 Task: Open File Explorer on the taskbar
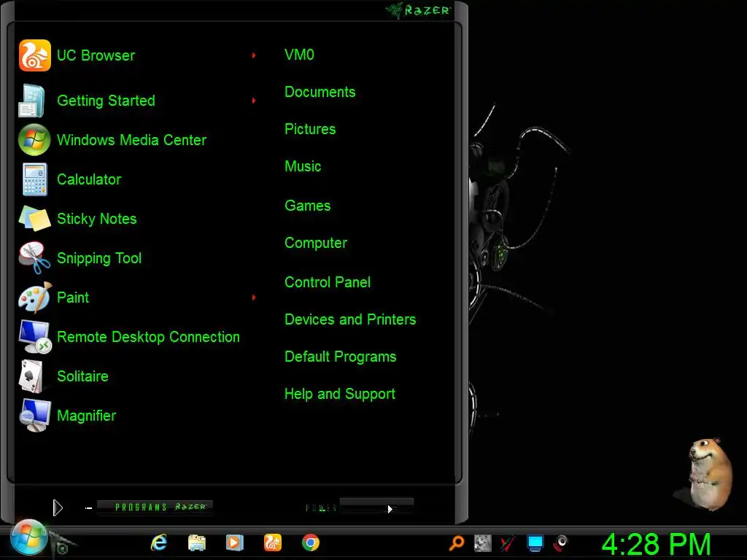pos(197,542)
